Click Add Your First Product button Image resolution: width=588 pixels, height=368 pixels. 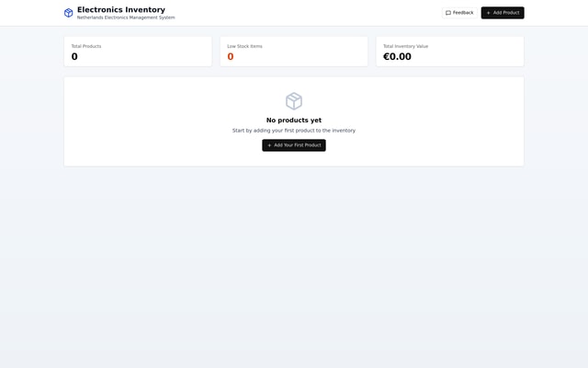294,145
